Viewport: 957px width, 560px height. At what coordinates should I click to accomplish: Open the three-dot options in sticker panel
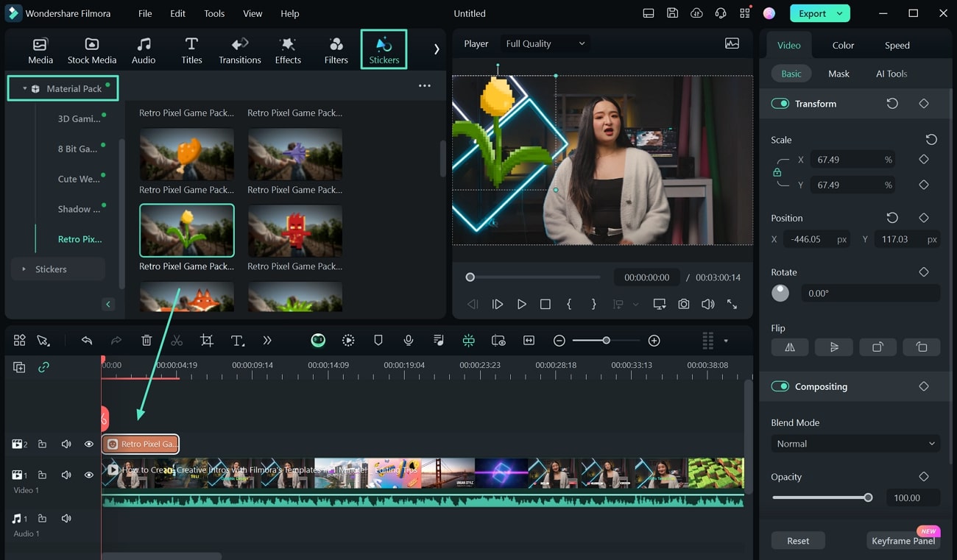(x=425, y=86)
